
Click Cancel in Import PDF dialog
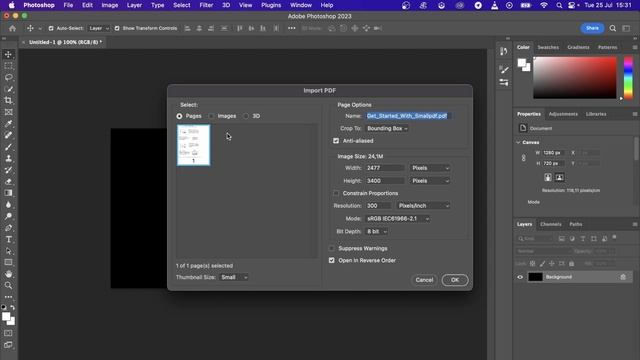coord(424,280)
